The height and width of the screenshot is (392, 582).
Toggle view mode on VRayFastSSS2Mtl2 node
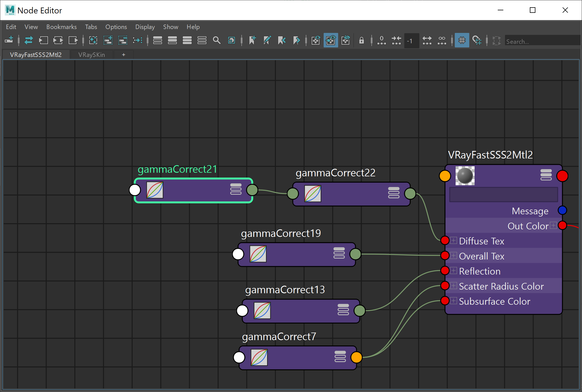click(x=546, y=175)
